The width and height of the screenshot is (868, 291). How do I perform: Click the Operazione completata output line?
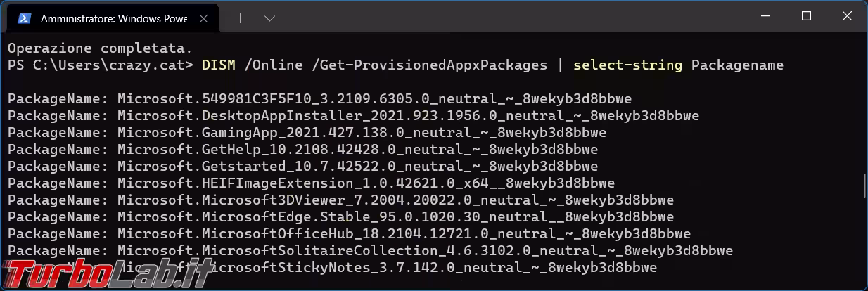click(100, 48)
